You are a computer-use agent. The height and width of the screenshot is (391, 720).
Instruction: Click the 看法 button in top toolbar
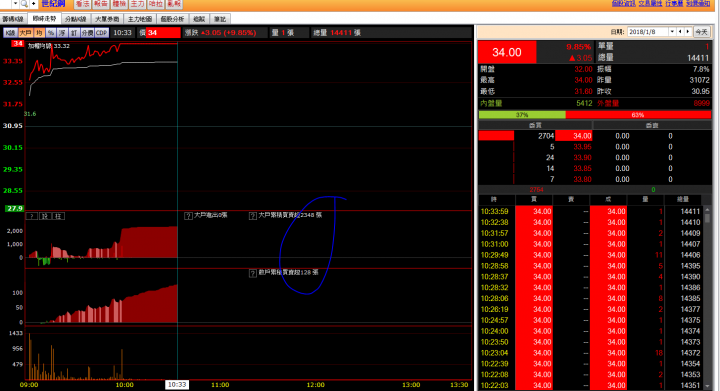(x=82, y=4)
